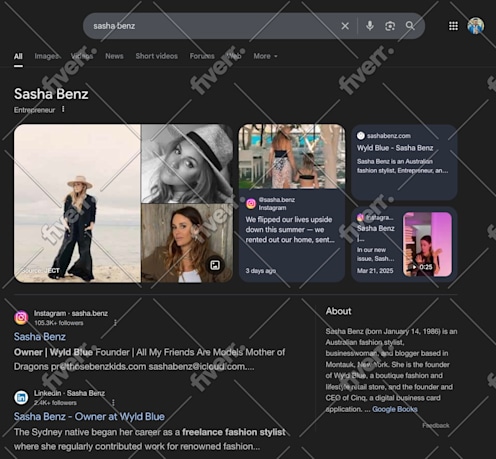Click the '3 days ago' post timestamp
496x459 pixels.
[x=261, y=271]
